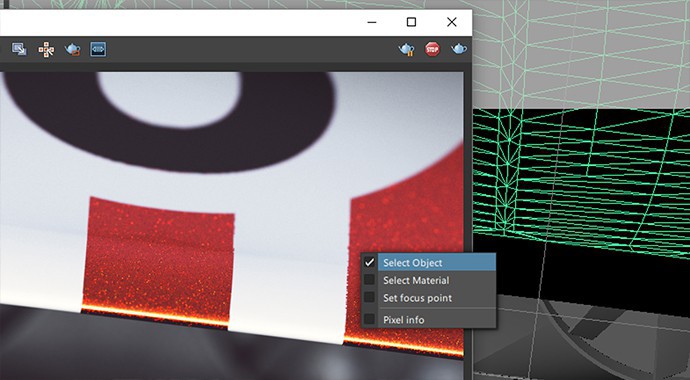The image size is (690, 380).
Task: Stop the render with the red STOP icon
Action: click(433, 49)
